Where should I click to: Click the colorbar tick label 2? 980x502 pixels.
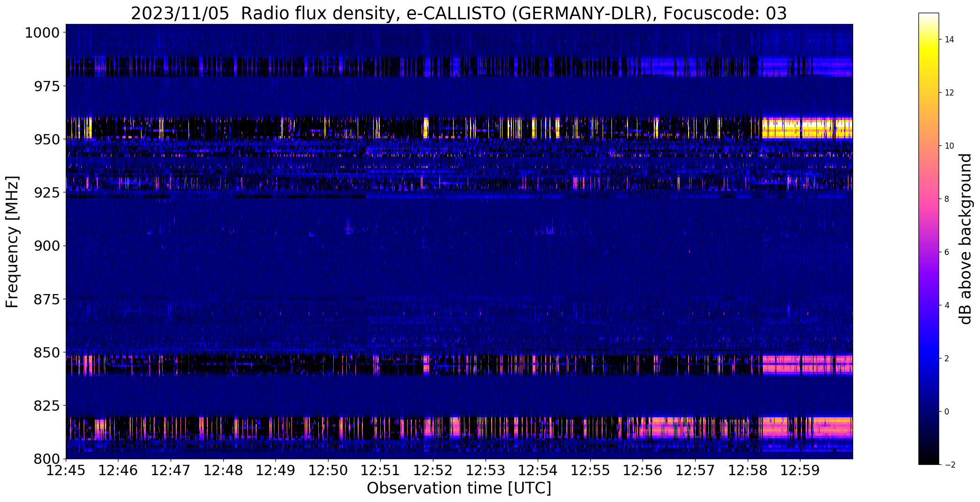pyautogui.click(x=947, y=359)
